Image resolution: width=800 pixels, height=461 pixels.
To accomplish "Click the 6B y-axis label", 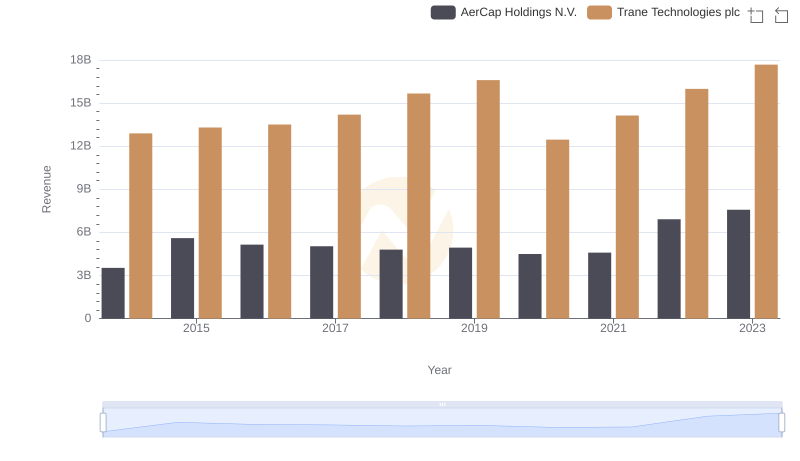I will 84,232.
